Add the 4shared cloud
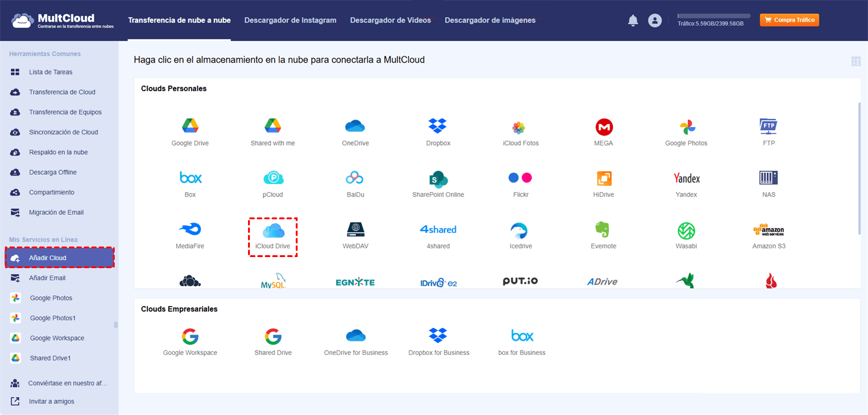868x415 pixels. 438,229
